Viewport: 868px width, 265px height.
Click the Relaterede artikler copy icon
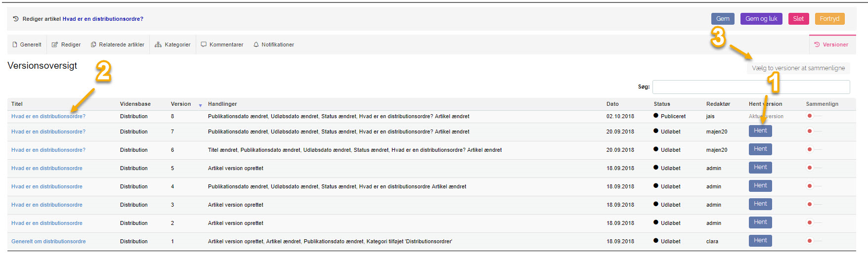point(93,44)
